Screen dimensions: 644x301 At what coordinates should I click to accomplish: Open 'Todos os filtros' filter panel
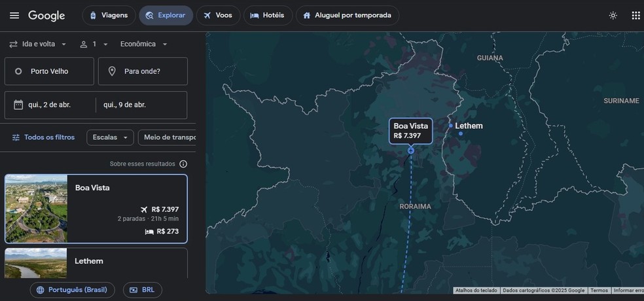[43, 137]
